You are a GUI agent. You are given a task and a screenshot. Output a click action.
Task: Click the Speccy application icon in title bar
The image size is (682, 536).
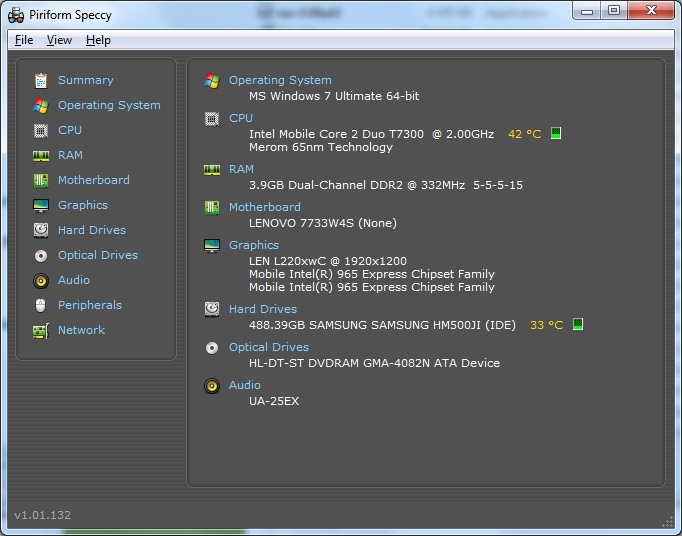tap(16, 15)
